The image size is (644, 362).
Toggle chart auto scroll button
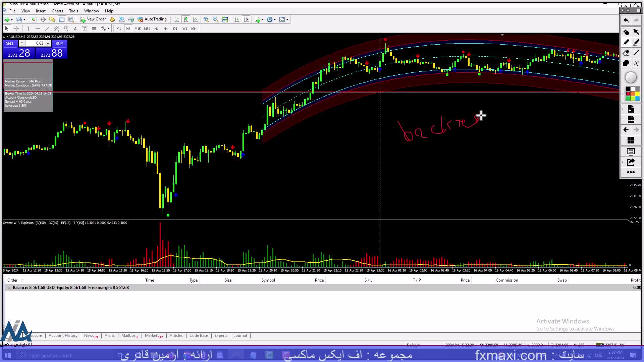(237, 19)
